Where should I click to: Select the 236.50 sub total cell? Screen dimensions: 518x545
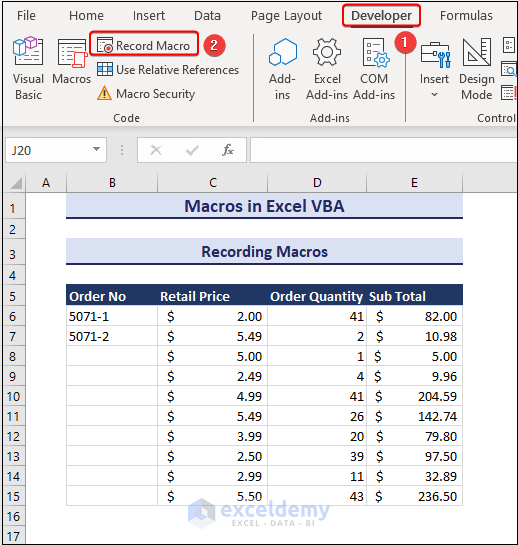coord(414,496)
